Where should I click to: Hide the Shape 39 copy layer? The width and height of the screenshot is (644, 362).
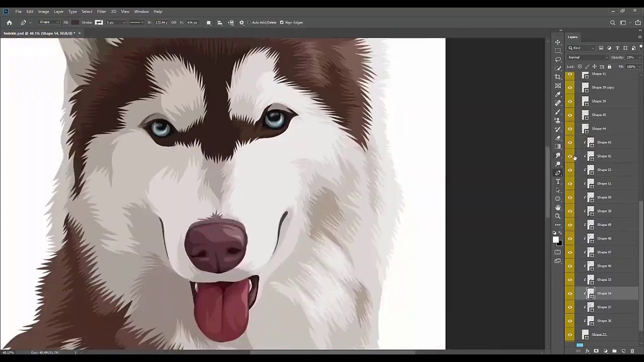[x=570, y=87]
